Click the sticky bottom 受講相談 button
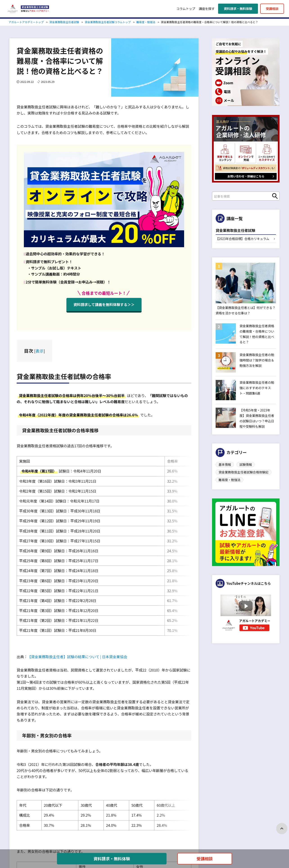This screenshot has height=868, width=289. point(205,859)
